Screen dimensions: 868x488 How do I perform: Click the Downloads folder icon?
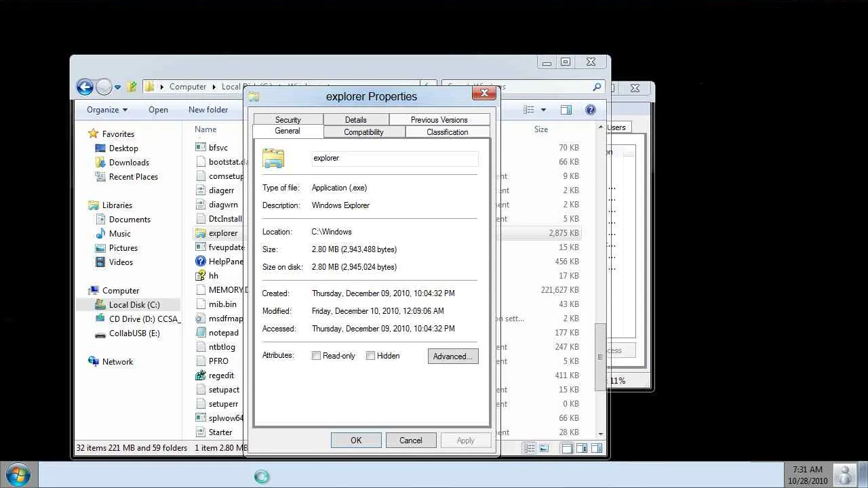pyautogui.click(x=100, y=162)
